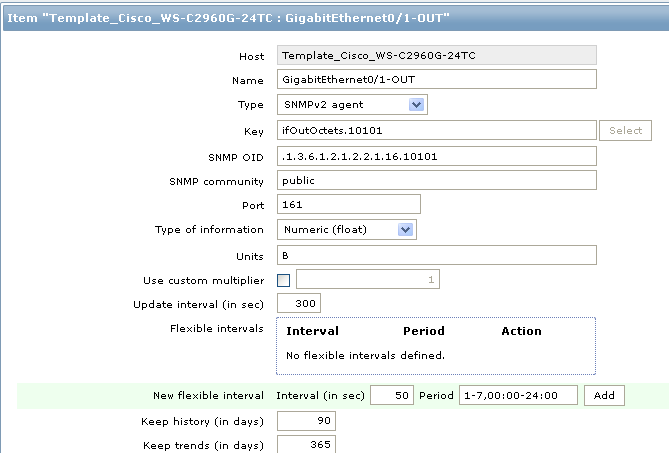The image size is (669, 453).
Task: Click the Period column header in flexible intervals
Action: point(424,331)
